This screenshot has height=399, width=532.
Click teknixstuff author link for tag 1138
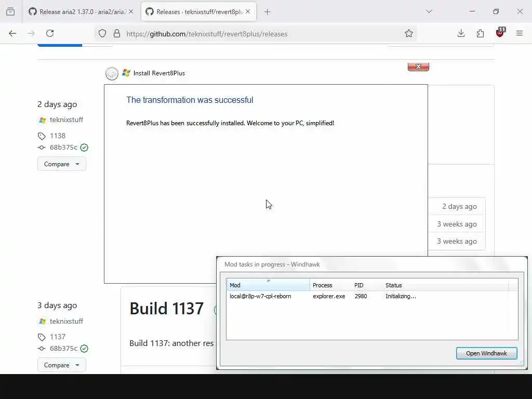pyautogui.click(x=66, y=120)
